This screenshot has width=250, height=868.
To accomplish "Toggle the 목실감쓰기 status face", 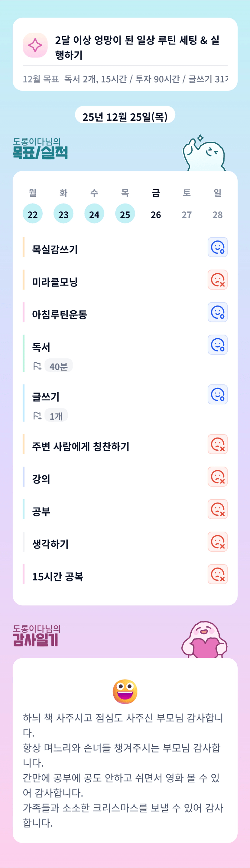I will click(217, 247).
